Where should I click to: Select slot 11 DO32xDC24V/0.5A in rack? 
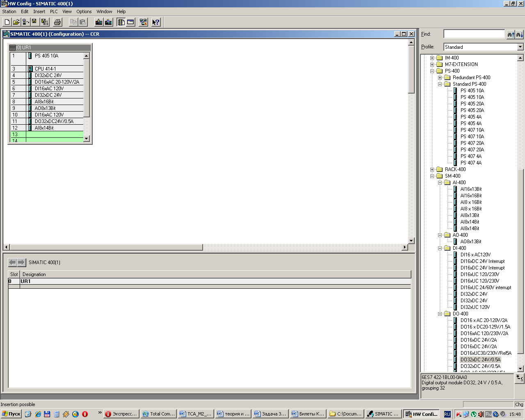click(47, 121)
